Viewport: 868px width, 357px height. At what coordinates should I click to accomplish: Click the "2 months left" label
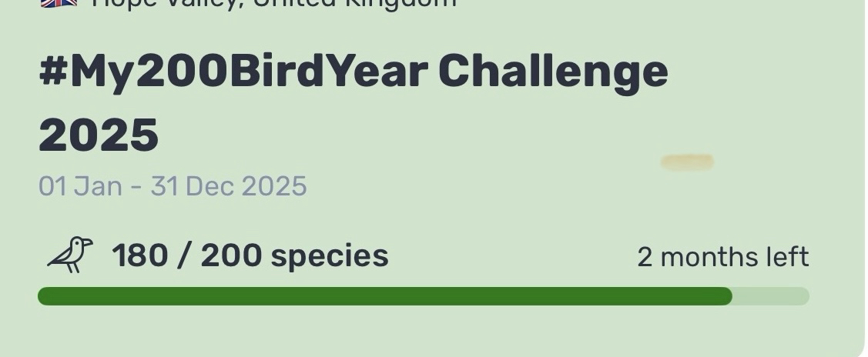tap(722, 257)
